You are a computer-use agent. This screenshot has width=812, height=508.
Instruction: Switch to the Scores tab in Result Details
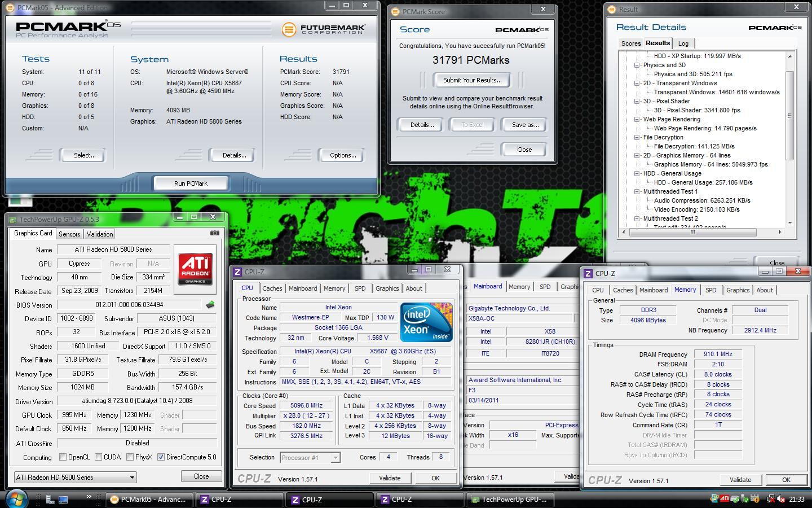point(630,43)
